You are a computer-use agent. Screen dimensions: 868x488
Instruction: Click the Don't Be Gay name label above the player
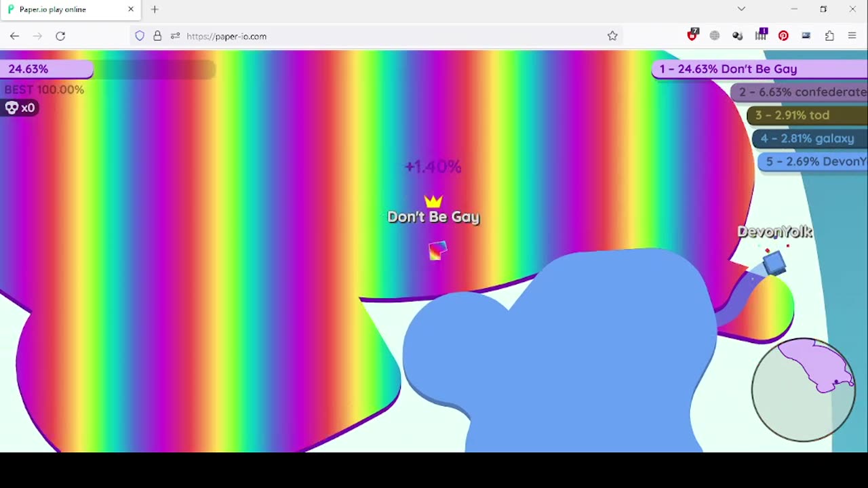433,217
